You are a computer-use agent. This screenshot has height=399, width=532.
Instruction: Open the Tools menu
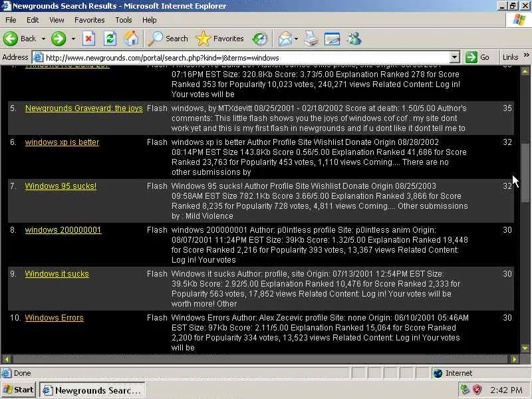[124, 20]
